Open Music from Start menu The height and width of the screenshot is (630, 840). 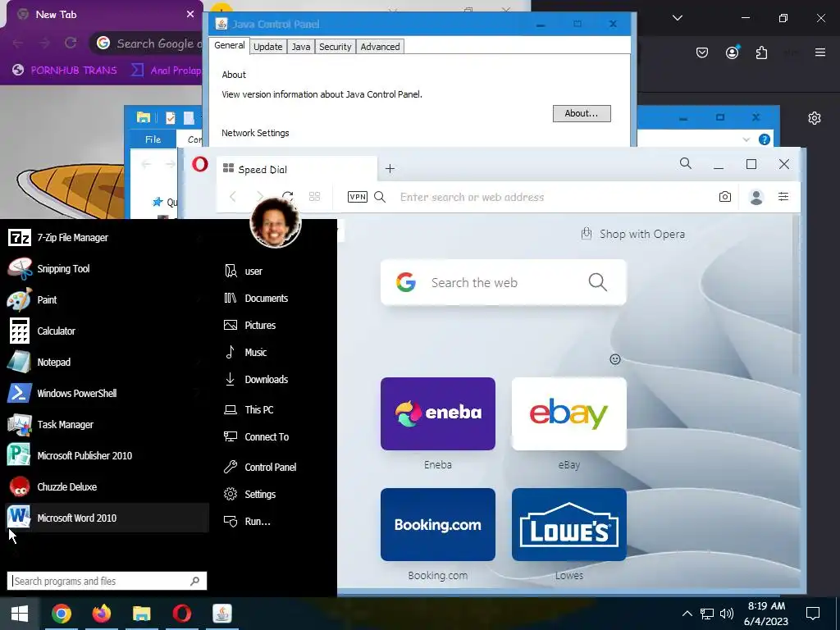[x=245, y=352]
